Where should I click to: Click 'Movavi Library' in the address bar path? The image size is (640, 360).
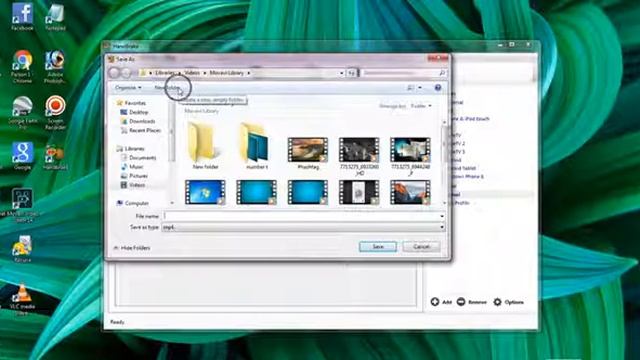click(227, 73)
